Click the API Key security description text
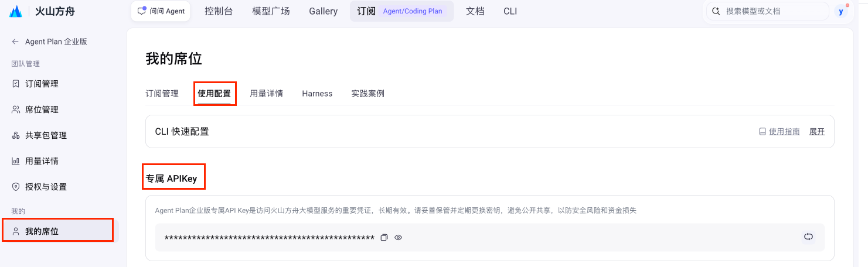 (396, 210)
